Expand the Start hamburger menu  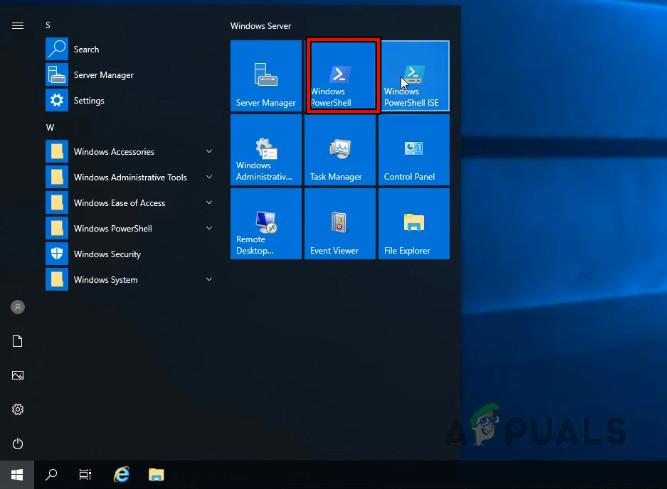tap(17, 26)
